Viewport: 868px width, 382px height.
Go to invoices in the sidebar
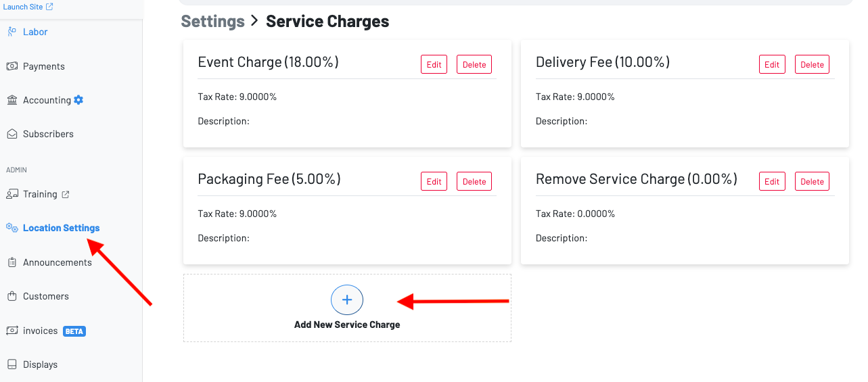coord(41,331)
